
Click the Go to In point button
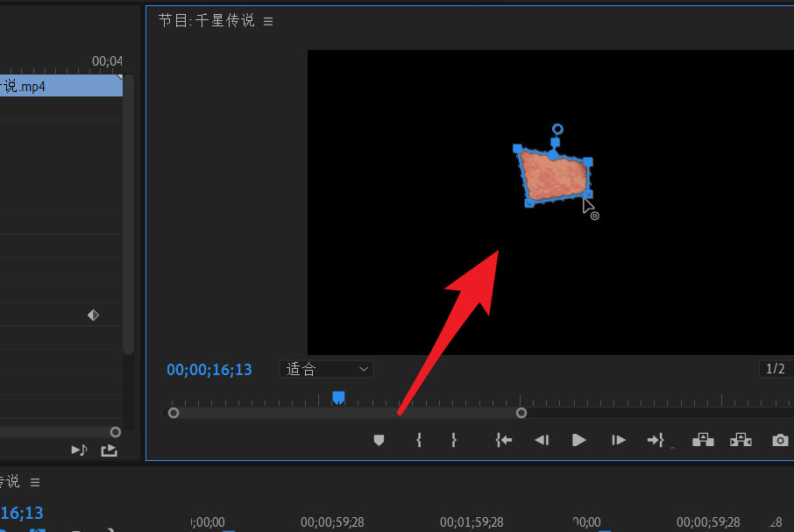503,440
